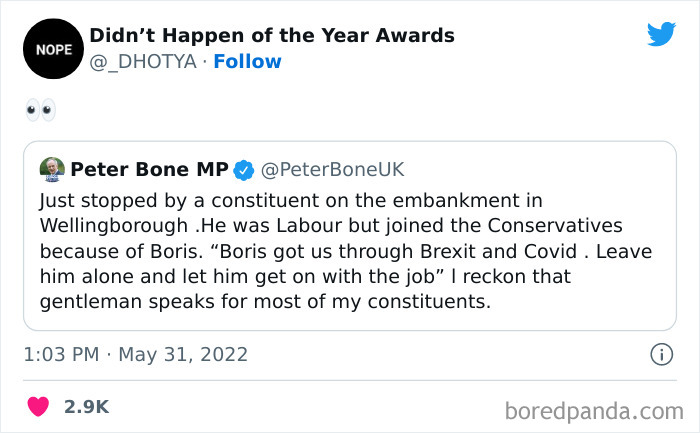Open Peter Bone's small profile photo

pyautogui.click(x=52, y=169)
